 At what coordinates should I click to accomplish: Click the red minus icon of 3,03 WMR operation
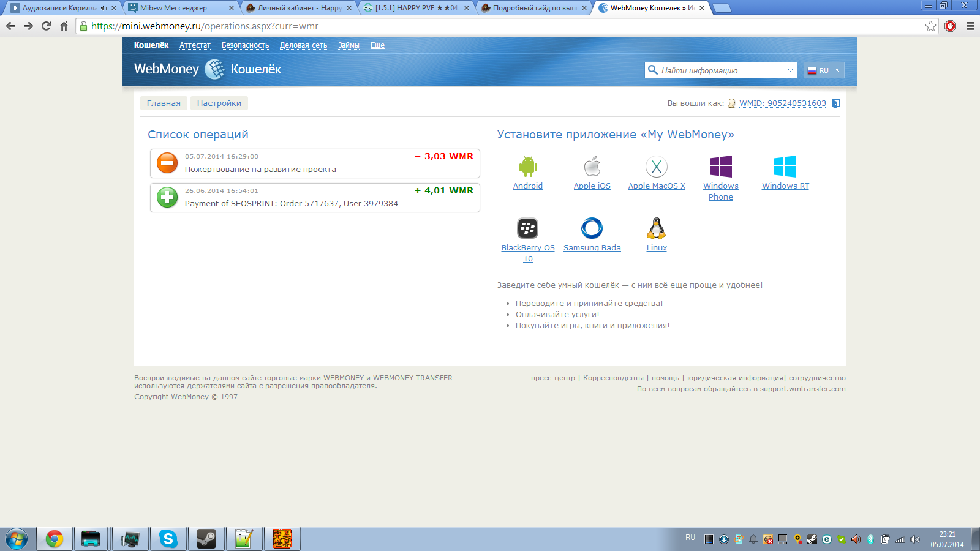167,163
